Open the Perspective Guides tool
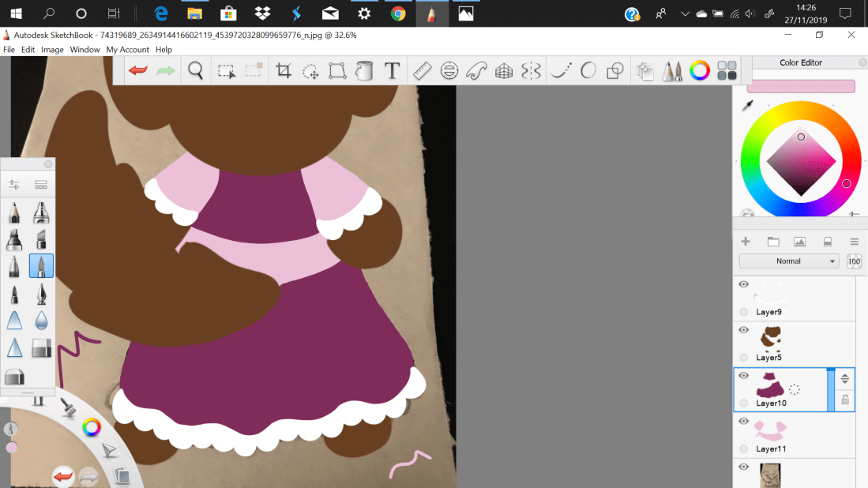 [x=504, y=71]
